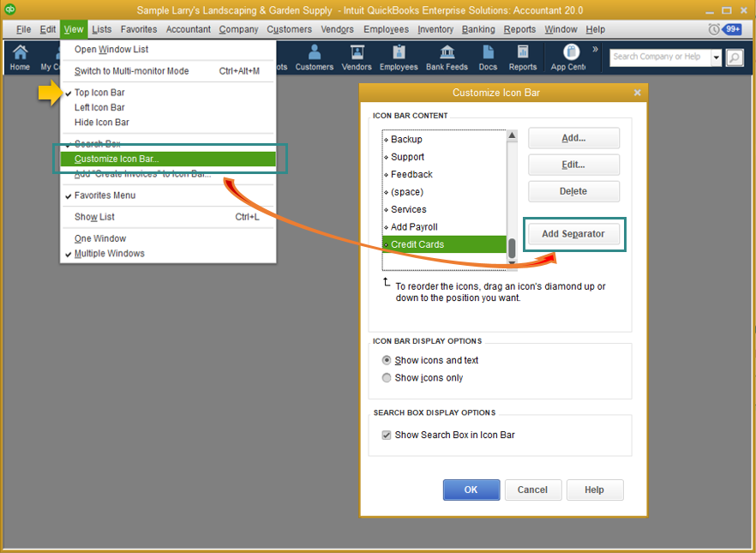This screenshot has height=553, width=756.
Task: Select Feedback in icon bar content list
Action: pos(444,174)
